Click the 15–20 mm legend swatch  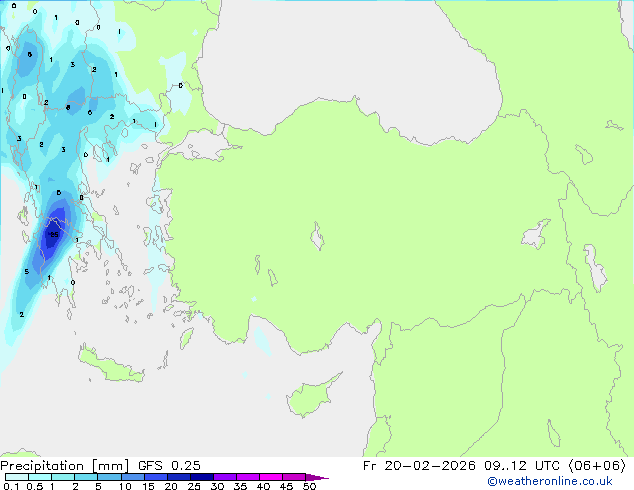(x=156, y=477)
